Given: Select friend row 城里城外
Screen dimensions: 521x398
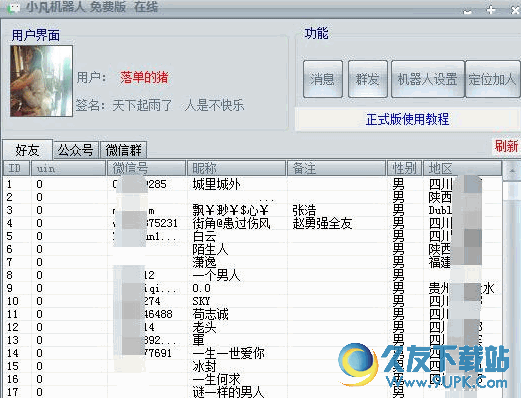Looking at the screenshot, I should 252,184.
